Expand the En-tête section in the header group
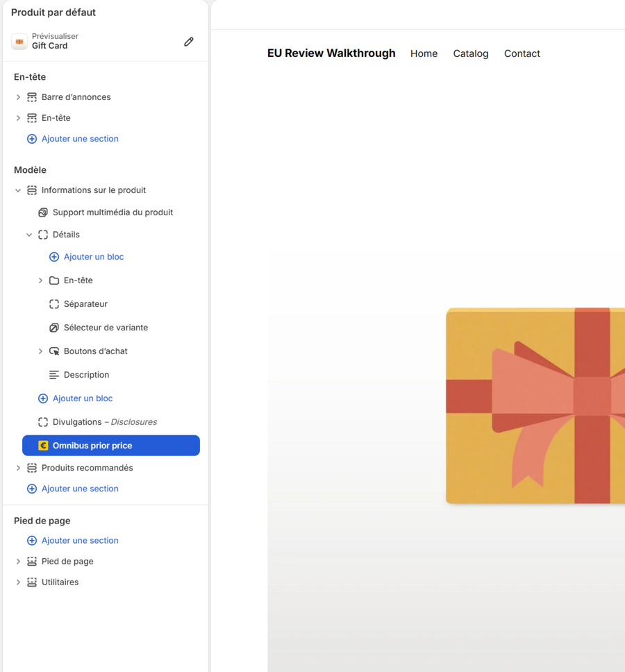Image resolution: width=625 pixels, height=672 pixels. pyautogui.click(x=18, y=118)
